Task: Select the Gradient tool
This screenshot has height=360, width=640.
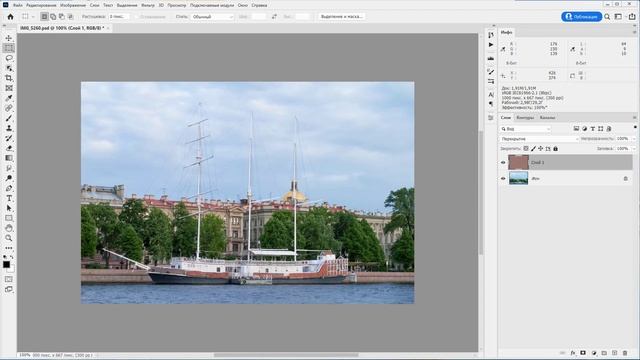Action: coord(9,158)
